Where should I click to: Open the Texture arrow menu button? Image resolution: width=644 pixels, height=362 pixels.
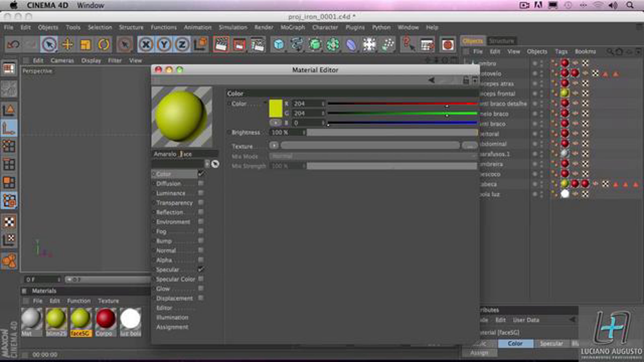[x=274, y=146]
